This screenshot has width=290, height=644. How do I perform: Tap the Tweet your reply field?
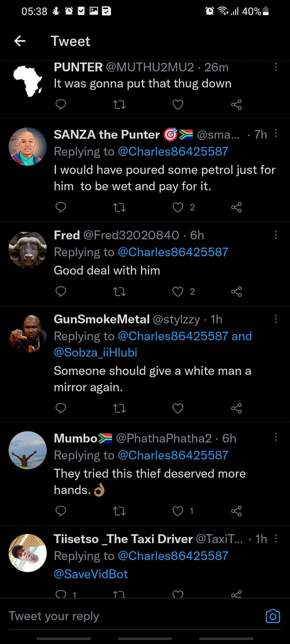point(121,616)
